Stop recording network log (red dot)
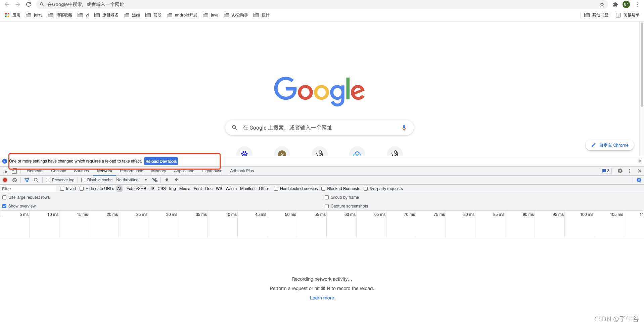The height and width of the screenshot is (325, 644). click(x=5, y=180)
